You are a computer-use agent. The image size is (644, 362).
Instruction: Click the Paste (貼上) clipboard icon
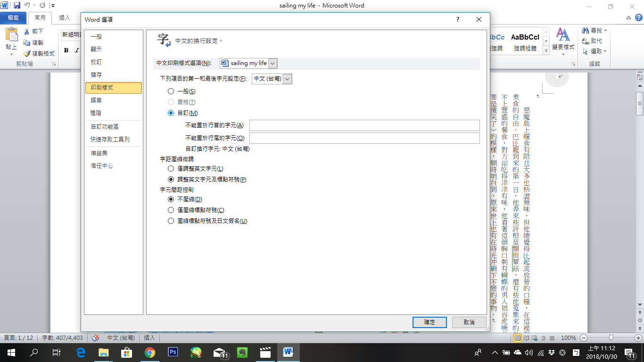pos(11,34)
